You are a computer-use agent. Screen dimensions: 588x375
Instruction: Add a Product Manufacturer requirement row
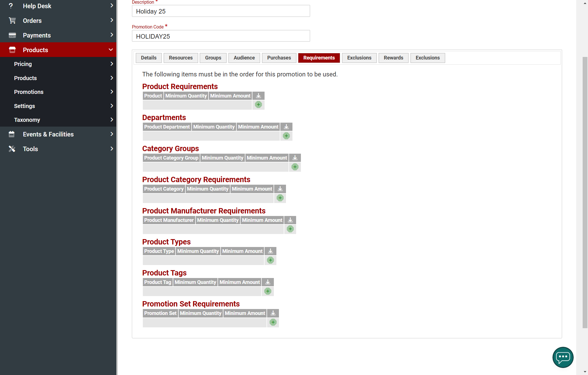[x=290, y=229]
